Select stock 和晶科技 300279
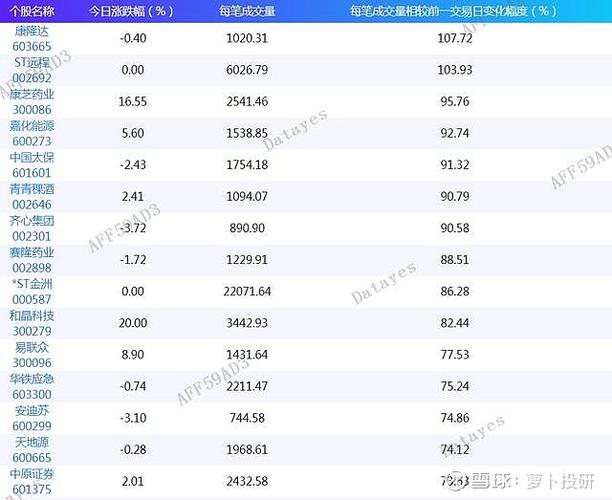The image size is (612, 500). click(32, 323)
